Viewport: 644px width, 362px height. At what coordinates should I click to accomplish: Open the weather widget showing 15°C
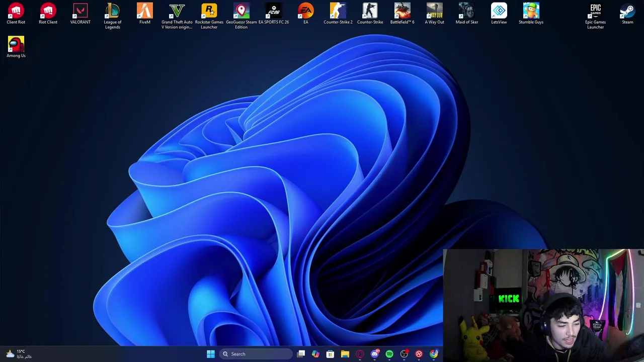19,354
